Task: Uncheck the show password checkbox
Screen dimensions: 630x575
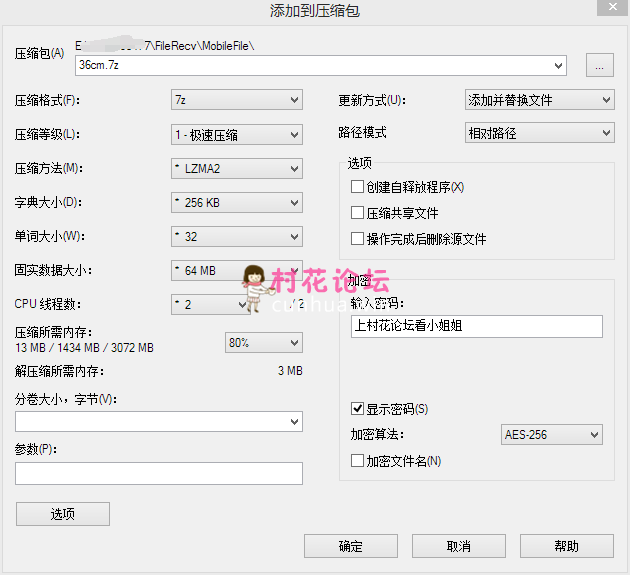Action: coord(357,409)
